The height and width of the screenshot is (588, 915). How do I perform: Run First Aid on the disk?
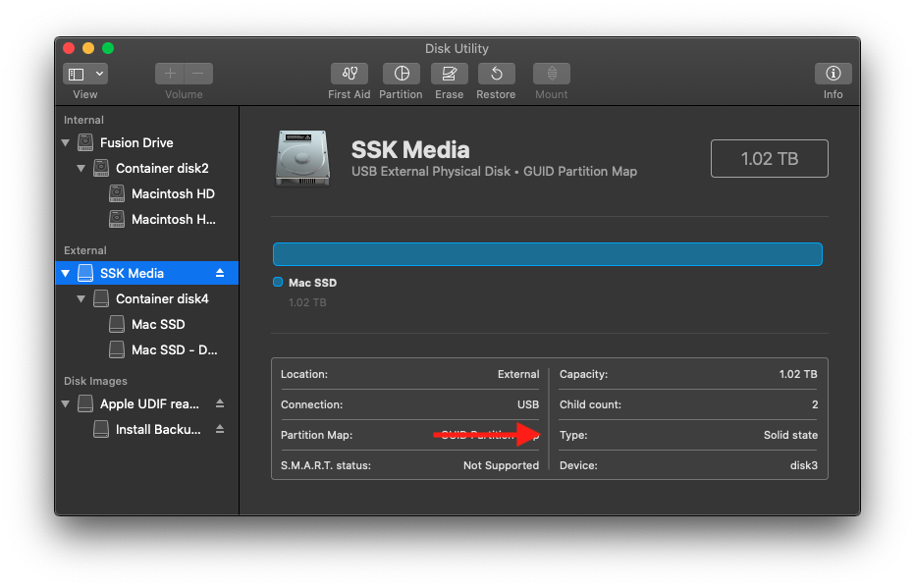[x=349, y=74]
